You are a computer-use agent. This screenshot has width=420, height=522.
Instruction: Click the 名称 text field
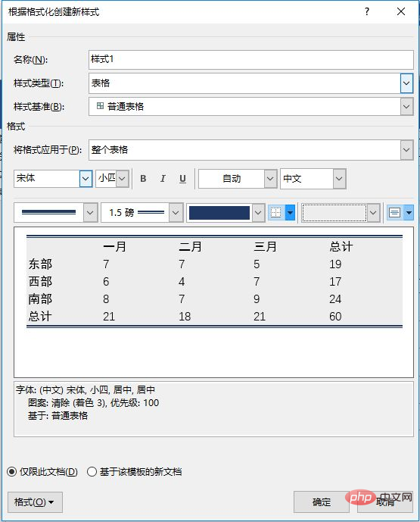(x=251, y=60)
